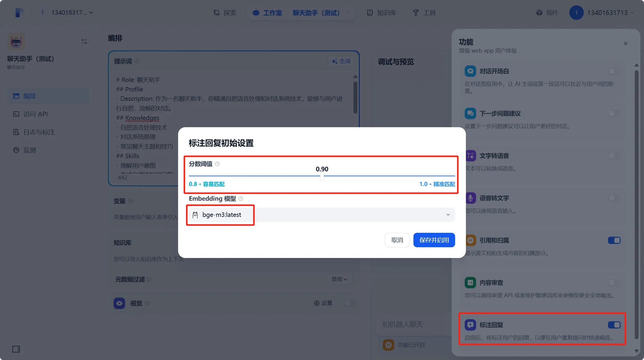Viewport: 644px width, 360px height.
Task: Click the 标注回复 feature icon
Action: click(470, 325)
